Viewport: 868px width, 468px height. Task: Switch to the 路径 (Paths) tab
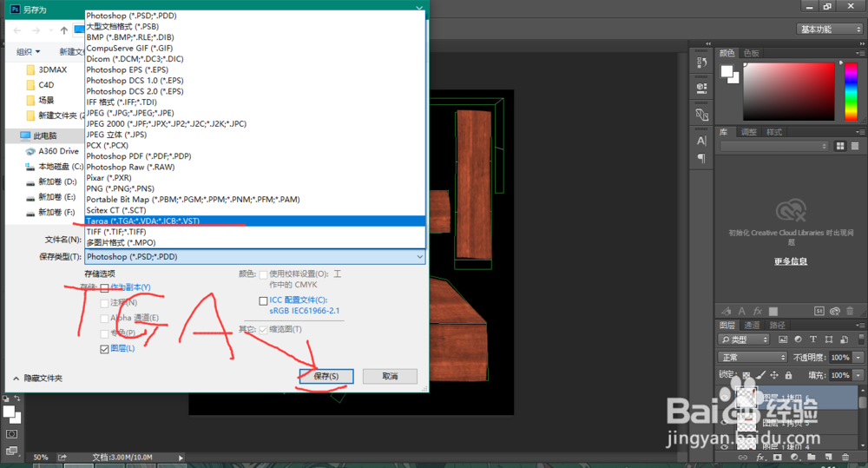click(x=777, y=325)
